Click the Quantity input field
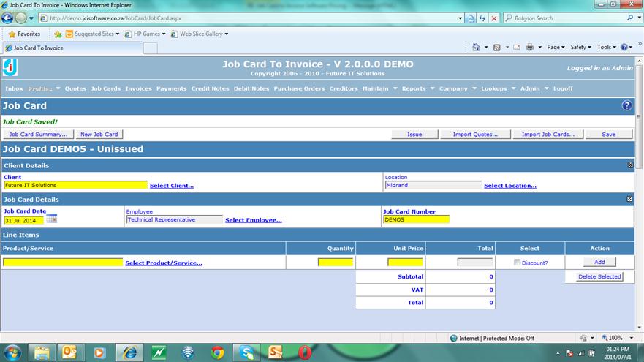This screenshot has height=362, width=644. pos(336,262)
